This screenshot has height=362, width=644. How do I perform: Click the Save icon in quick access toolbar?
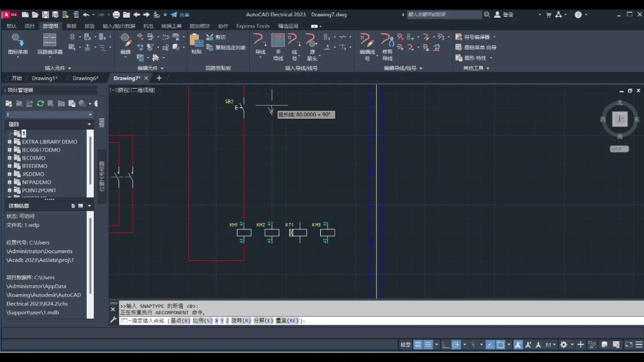(45, 15)
